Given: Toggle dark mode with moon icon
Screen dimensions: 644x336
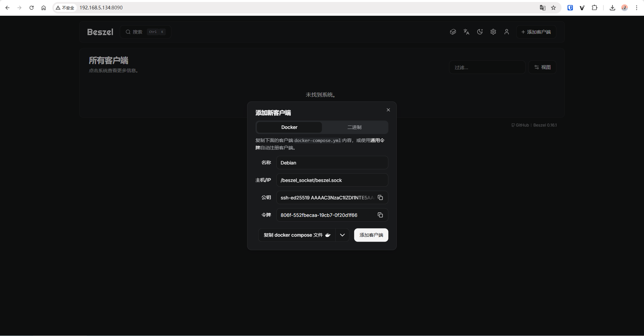Looking at the screenshot, I should click(480, 32).
